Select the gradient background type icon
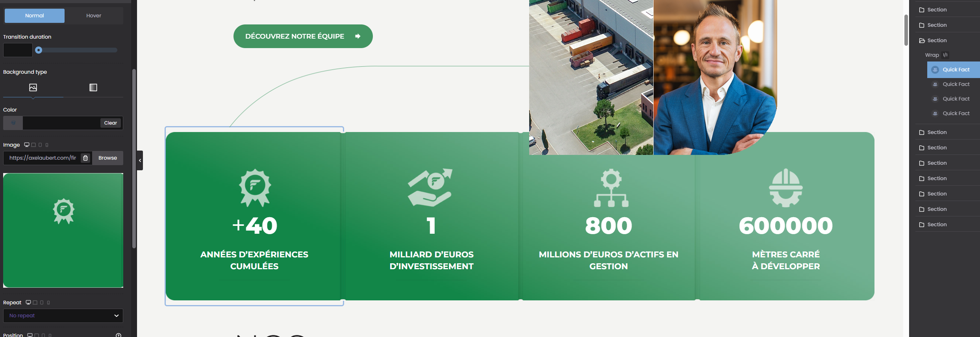The width and height of the screenshot is (980, 337). pos(93,88)
